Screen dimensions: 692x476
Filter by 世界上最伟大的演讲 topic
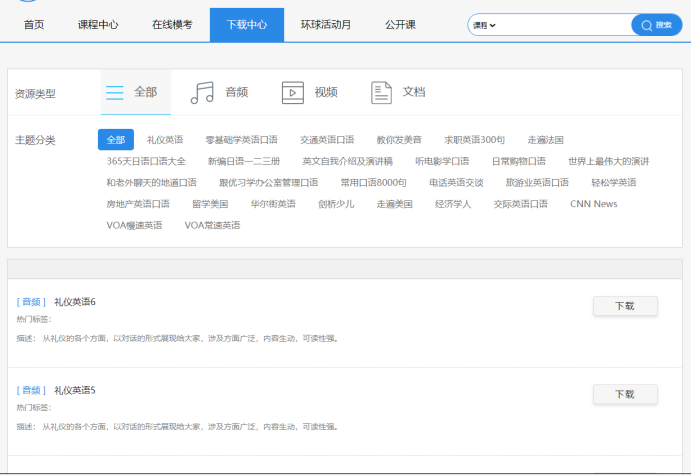pyautogui.click(x=609, y=161)
